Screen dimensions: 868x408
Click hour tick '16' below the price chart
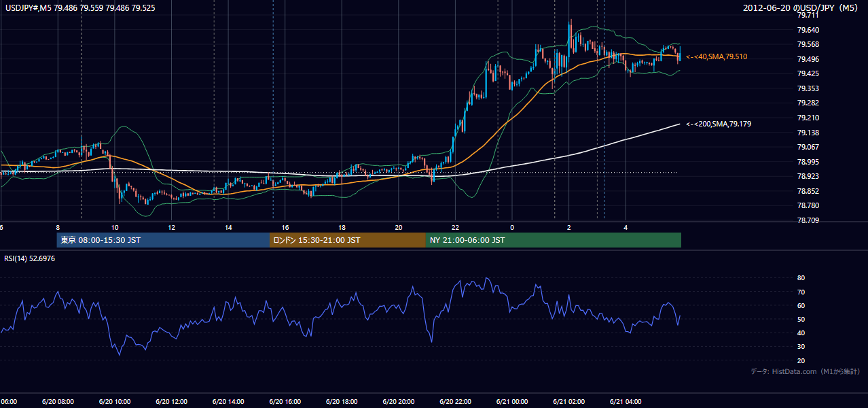[x=285, y=227]
